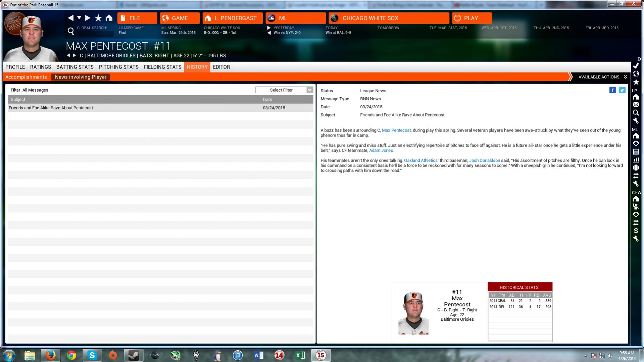Click the star icon in right sidebar
Screen dimensions: 644x362
[x=636, y=82]
